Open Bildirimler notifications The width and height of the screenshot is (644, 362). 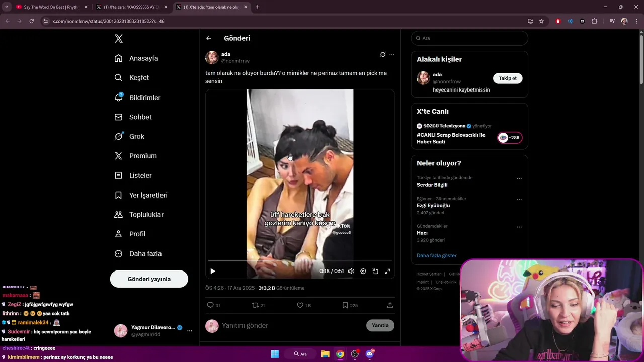[x=137, y=98]
